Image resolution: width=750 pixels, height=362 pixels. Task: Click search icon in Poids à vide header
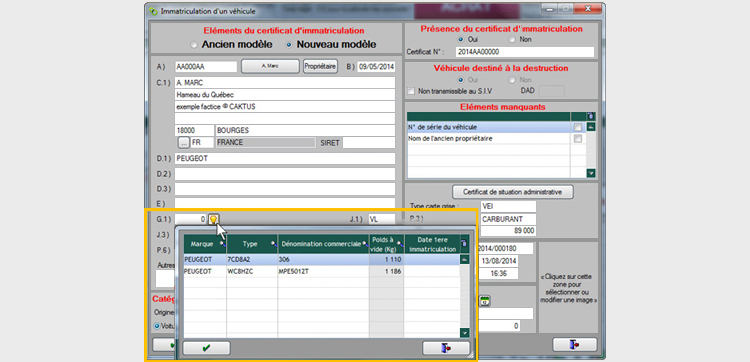click(401, 244)
